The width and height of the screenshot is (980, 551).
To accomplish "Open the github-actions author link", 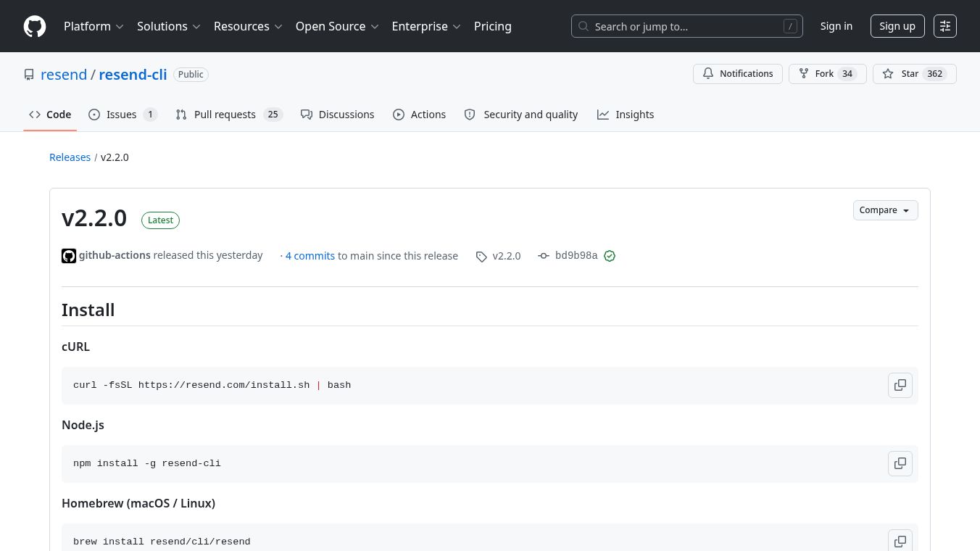I will 115,255.
